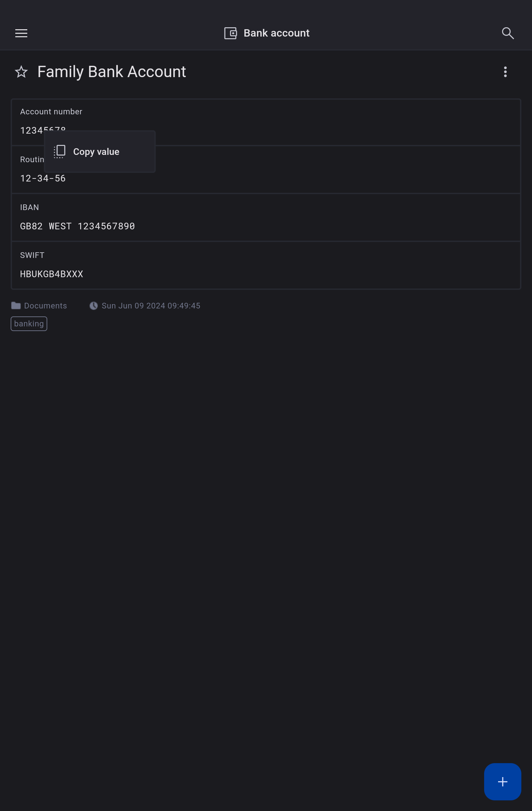Select Copy value menu entry
Screen dimensions: 532x811
[x=96, y=152]
